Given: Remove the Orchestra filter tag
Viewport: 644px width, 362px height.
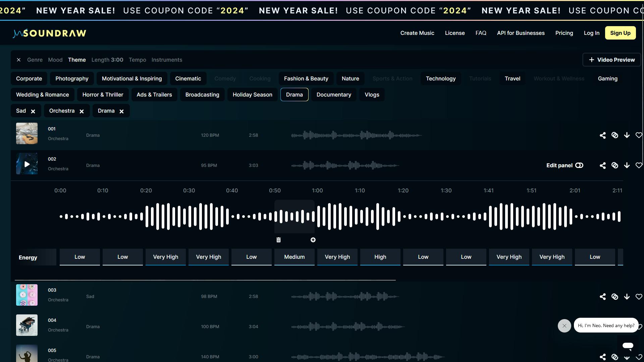Looking at the screenshot, I should (x=82, y=111).
